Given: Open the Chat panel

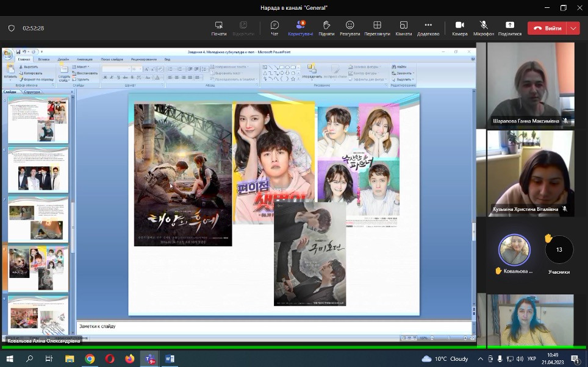Looking at the screenshot, I should (x=274, y=28).
